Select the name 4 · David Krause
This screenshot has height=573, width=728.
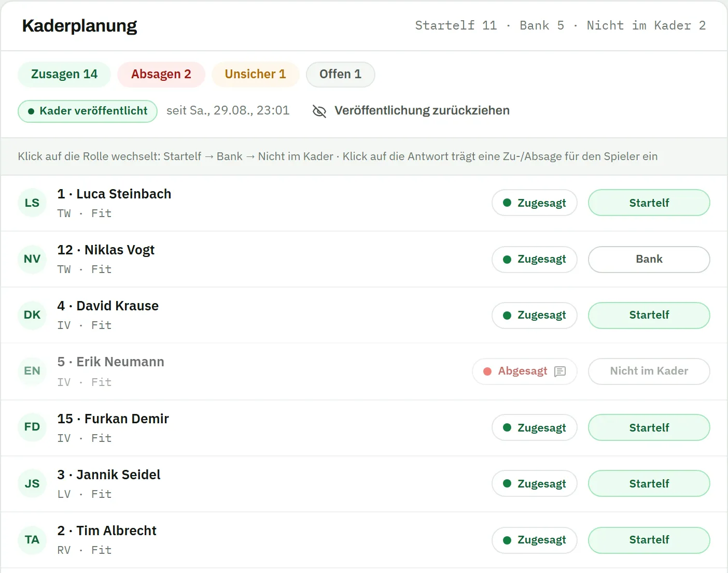tap(108, 306)
